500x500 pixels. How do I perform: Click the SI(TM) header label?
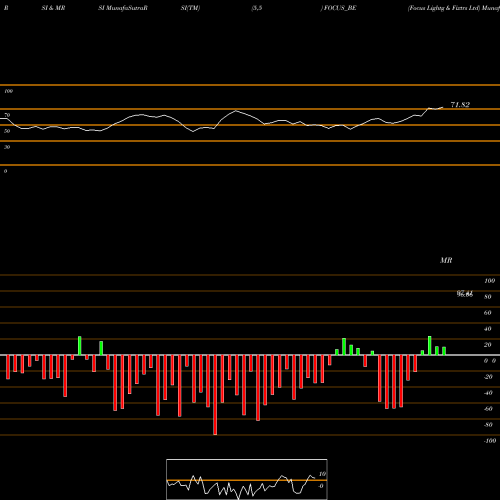point(190,8)
